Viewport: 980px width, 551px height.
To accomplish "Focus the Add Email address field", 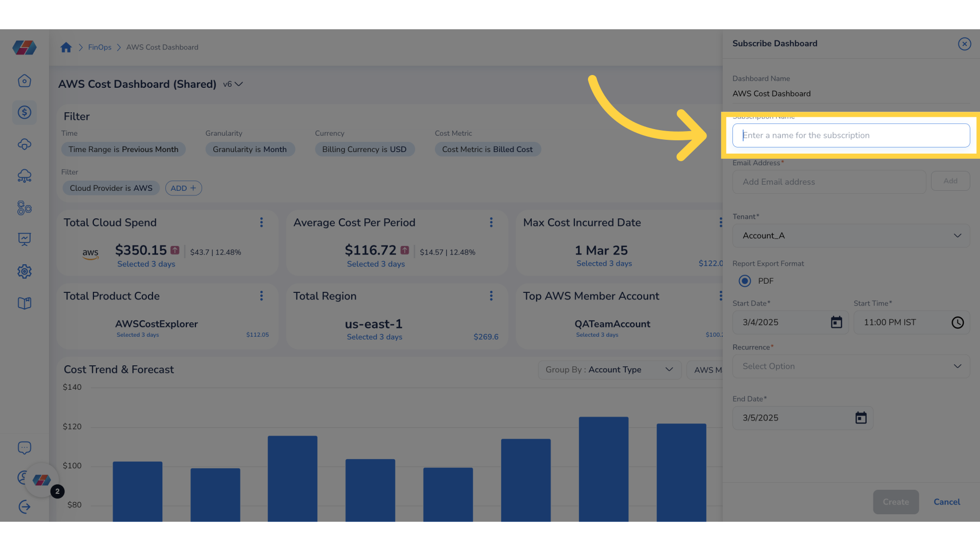I will (x=829, y=182).
